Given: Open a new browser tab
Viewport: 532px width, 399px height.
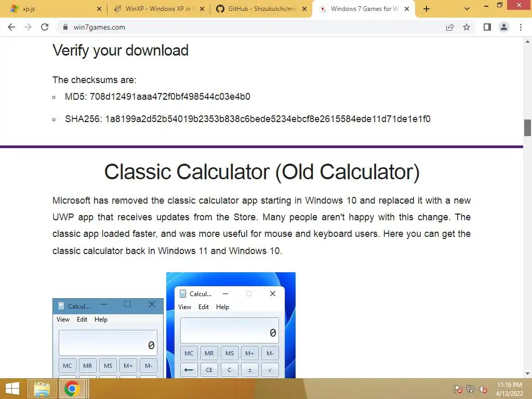Looking at the screenshot, I should coord(427,9).
